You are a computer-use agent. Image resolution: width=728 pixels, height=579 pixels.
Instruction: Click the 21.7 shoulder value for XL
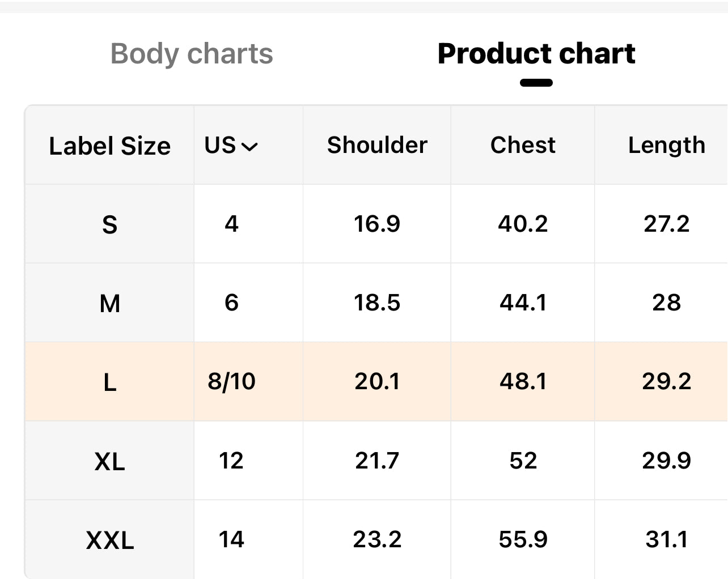[377, 460]
